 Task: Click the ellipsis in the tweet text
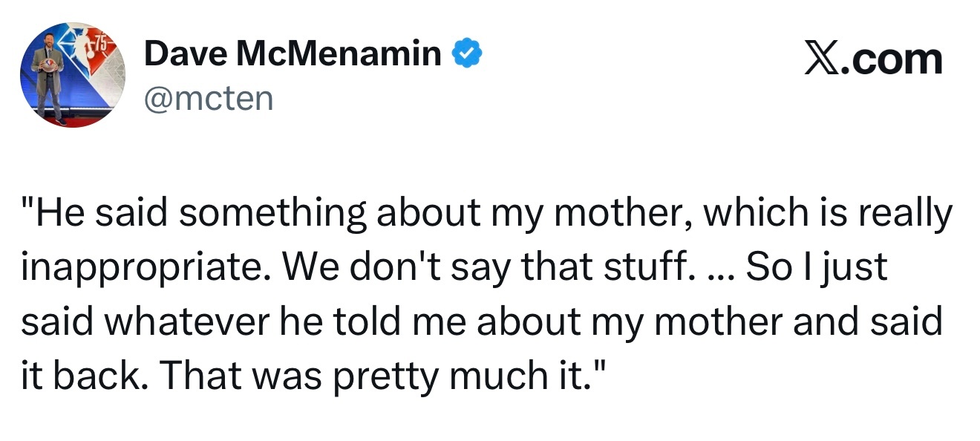(x=718, y=267)
